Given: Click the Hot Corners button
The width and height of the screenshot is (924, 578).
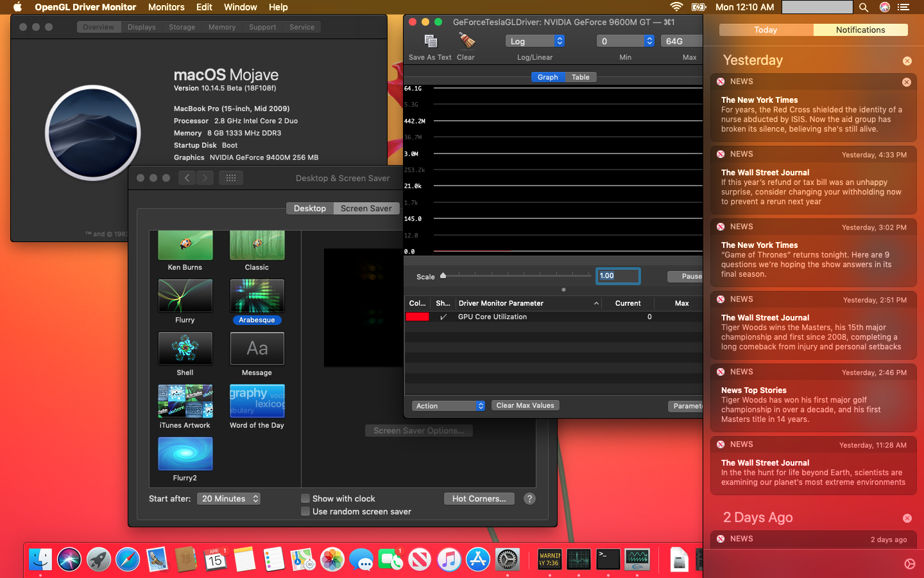Looking at the screenshot, I should tap(479, 498).
